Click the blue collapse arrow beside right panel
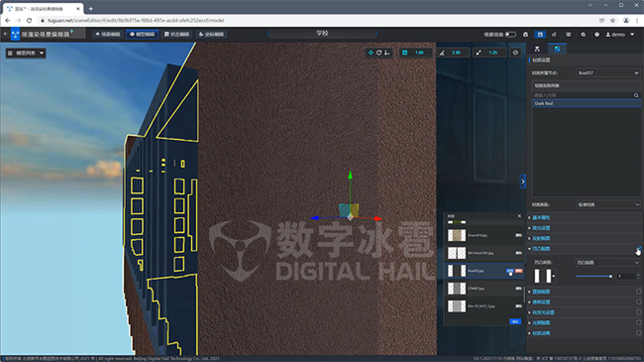644x362 pixels. [523, 181]
